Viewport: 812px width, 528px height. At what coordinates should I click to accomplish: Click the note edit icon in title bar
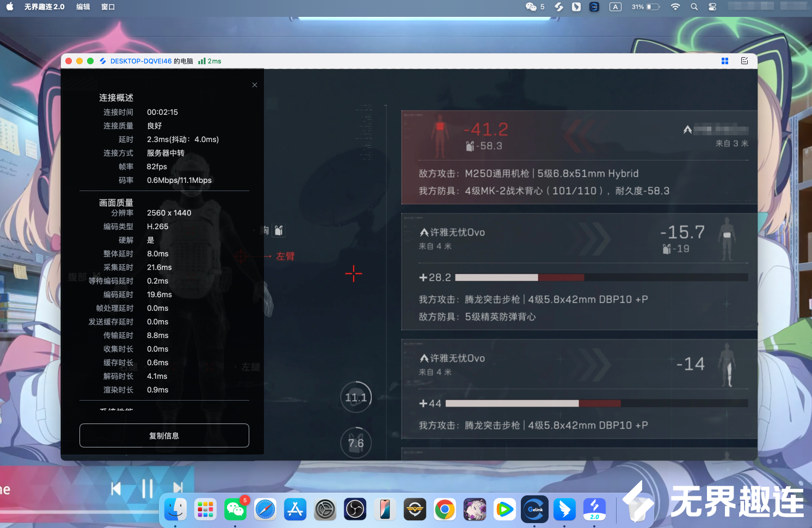(745, 61)
